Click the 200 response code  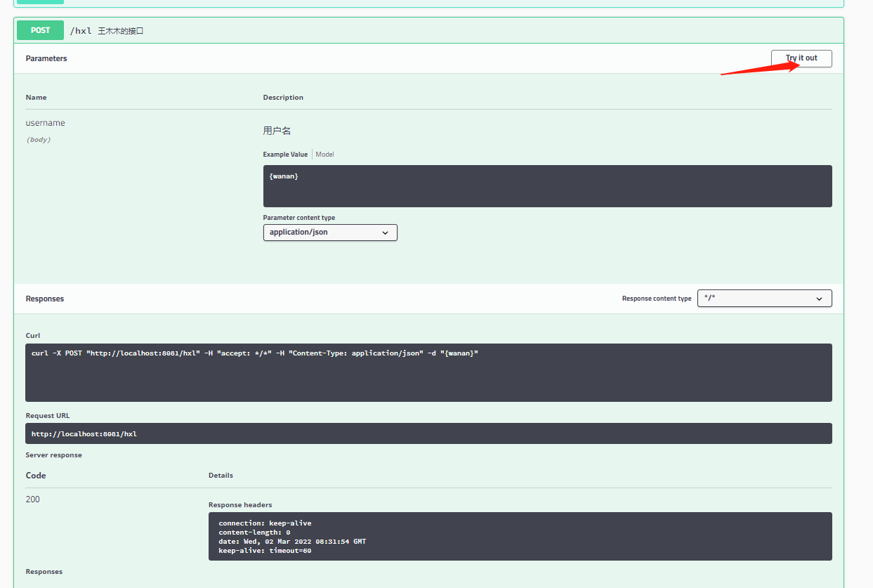(33, 499)
